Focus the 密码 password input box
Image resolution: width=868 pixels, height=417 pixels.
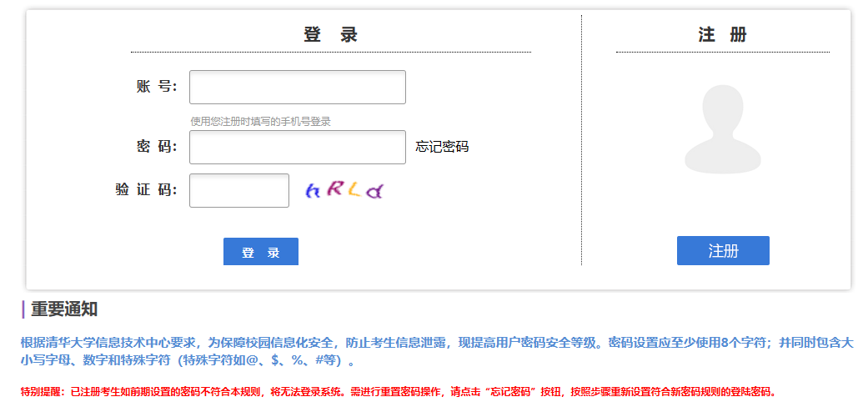tap(297, 148)
